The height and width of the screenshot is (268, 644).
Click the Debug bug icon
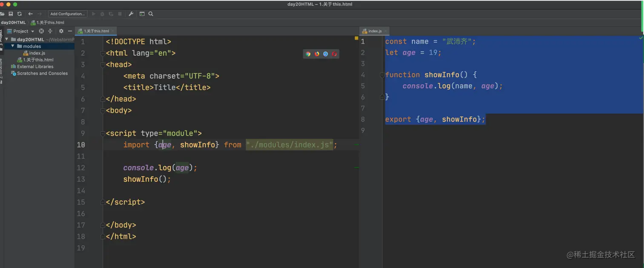click(102, 14)
